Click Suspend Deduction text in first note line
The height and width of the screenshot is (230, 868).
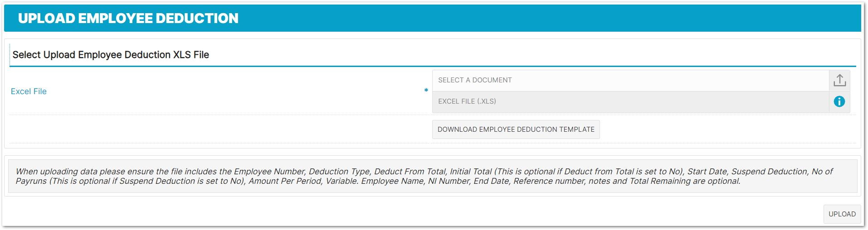tap(769, 172)
